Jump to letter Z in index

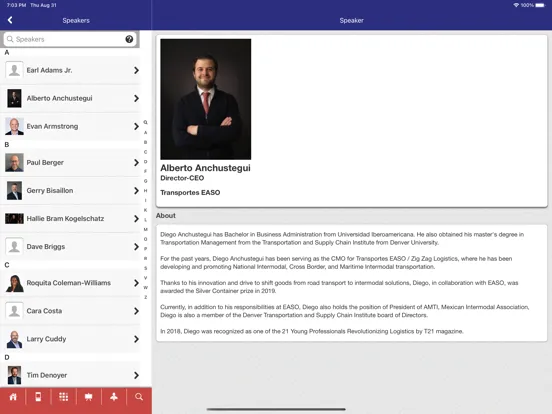point(145,297)
